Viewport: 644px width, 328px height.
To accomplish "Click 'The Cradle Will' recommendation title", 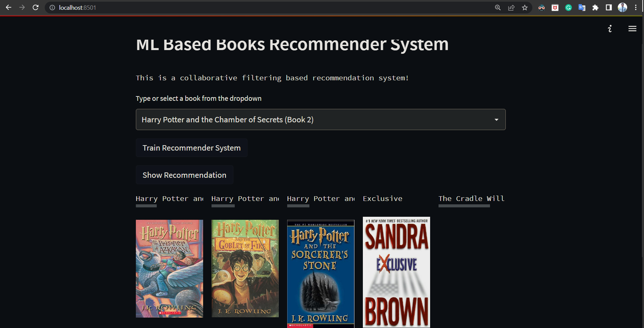I will (471, 199).
